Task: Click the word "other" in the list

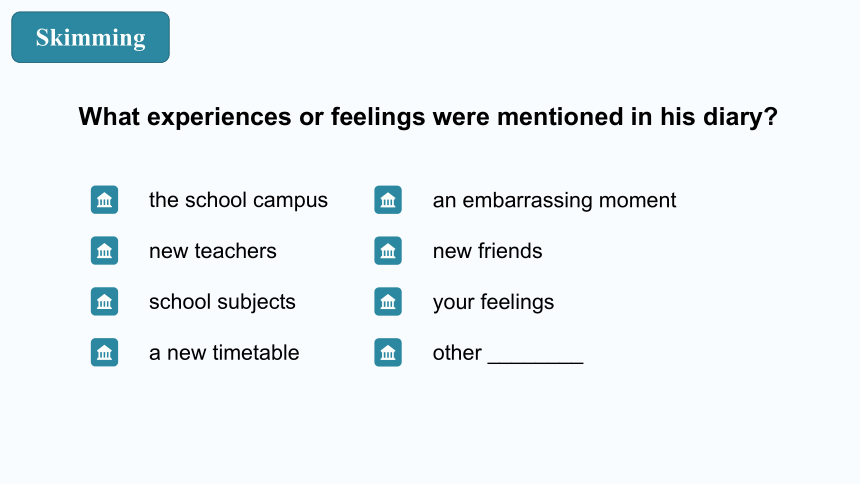Action: point(457,353)
